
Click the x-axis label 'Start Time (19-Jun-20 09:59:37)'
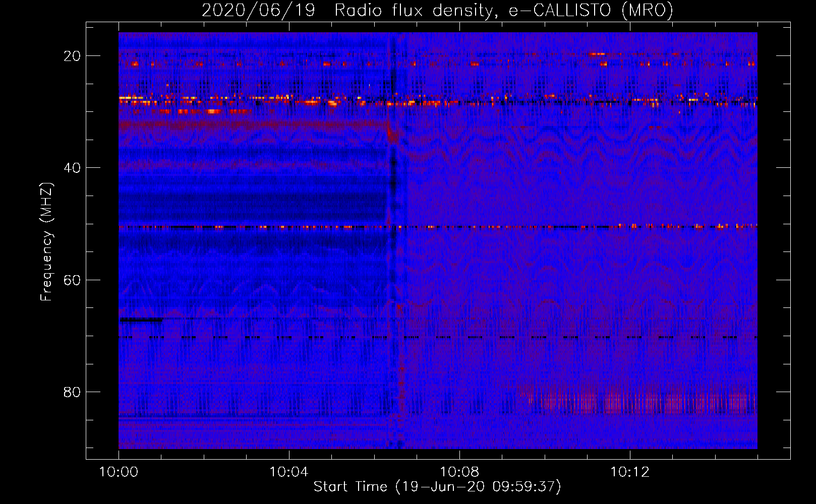click(437, 487)
